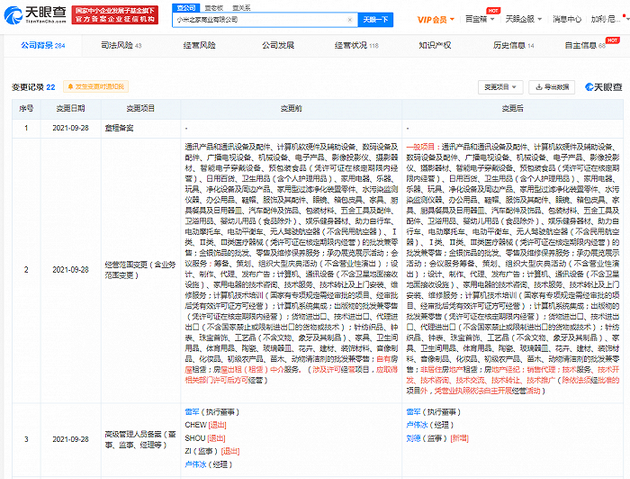Click the ZI（监事）[退出] entry
Viewport: 630px width, 479px height.
[x=212, y=451]
